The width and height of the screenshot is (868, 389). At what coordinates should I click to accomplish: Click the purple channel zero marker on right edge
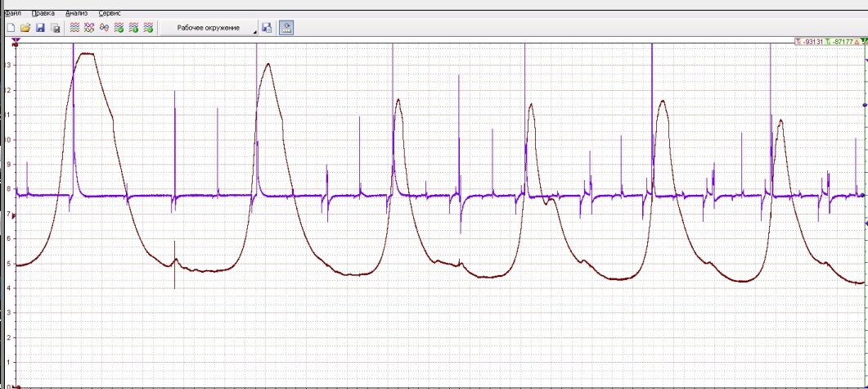[864, 195]
